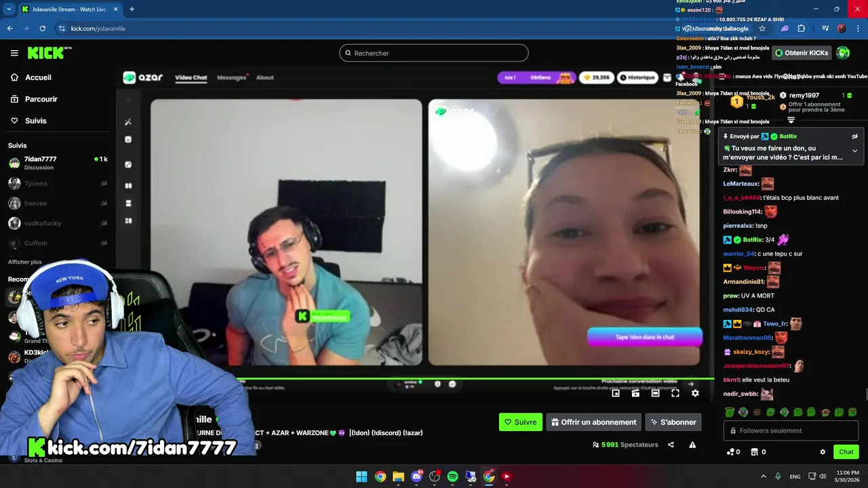868x488 pixels.
Task: Click the Azar 29,306 coin balance
Action: point(597,77)
